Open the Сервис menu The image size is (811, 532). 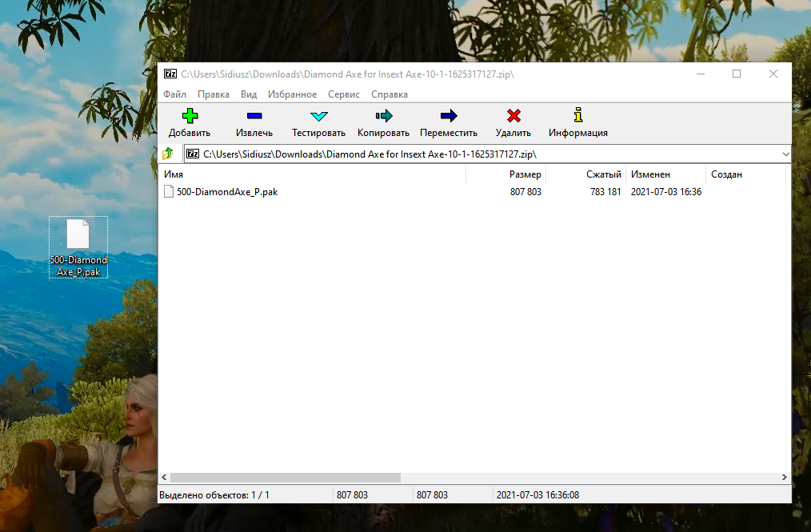coord(344,94)
